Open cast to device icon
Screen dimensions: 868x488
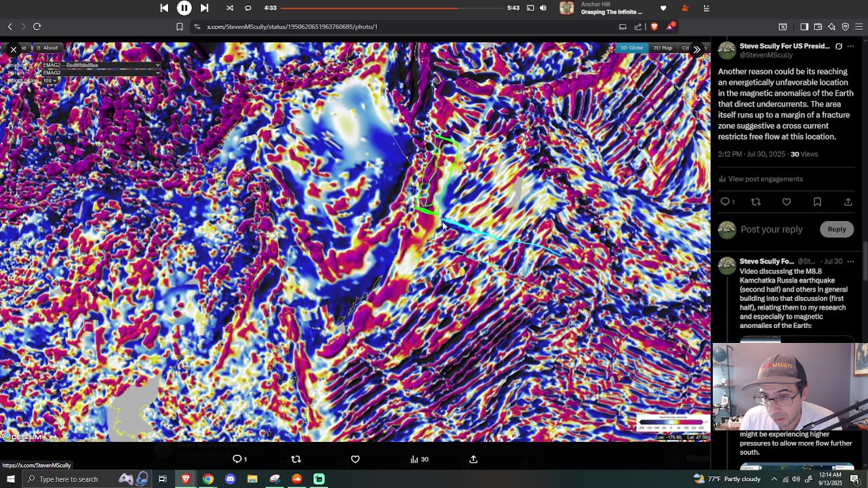pyautogui.click(x=530, y=8)
